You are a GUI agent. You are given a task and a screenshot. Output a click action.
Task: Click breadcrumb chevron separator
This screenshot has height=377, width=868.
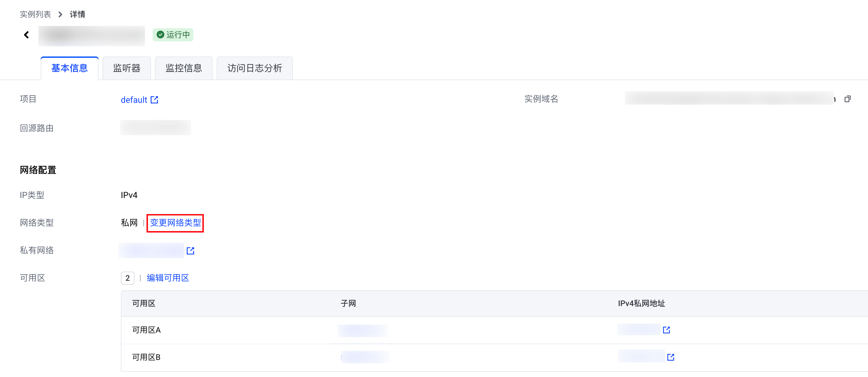coord(60,14)
